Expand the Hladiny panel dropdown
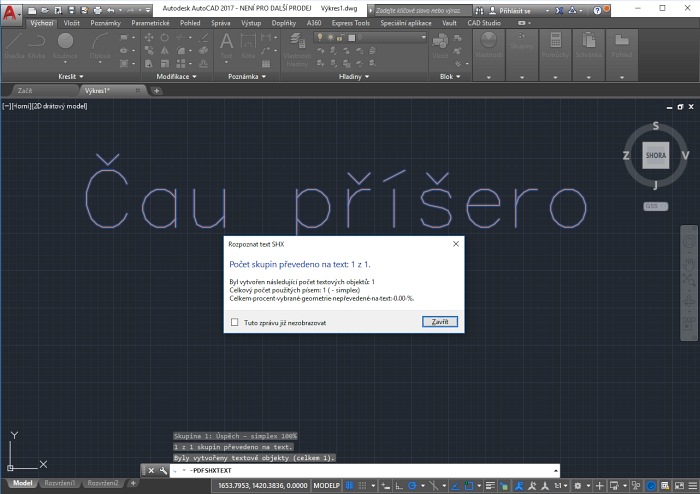Image resolution: width=700 pixels, height=494 pixels. [x=354, y=76]
